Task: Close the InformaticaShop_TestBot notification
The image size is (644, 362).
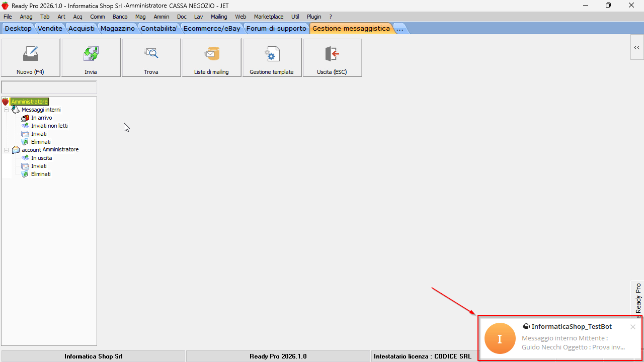Action: pos(633,327)
